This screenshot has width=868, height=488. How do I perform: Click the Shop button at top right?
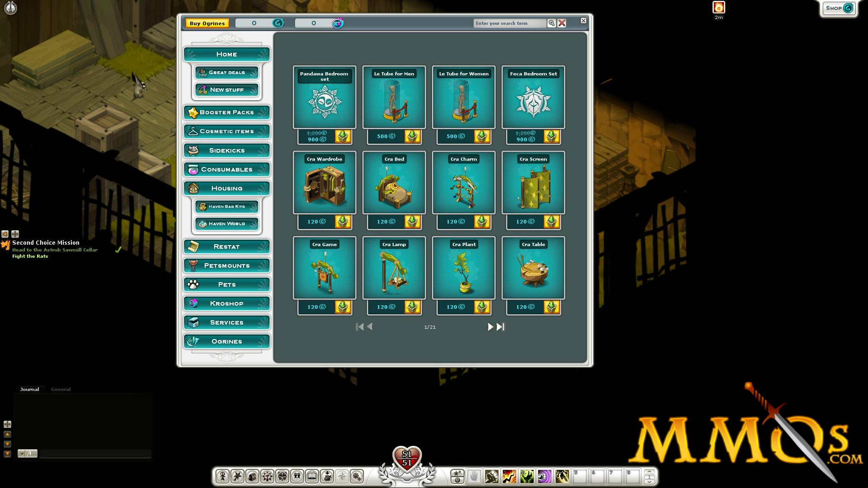coord(839,8)
